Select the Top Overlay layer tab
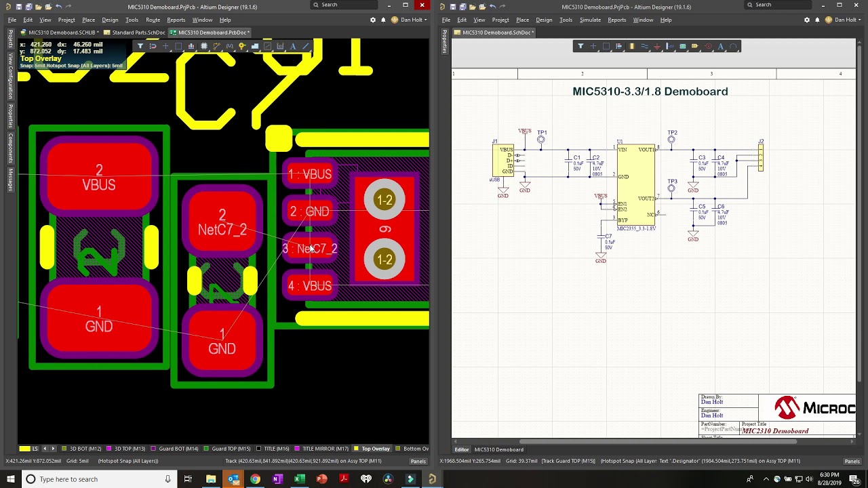 [x=372, y=449]
